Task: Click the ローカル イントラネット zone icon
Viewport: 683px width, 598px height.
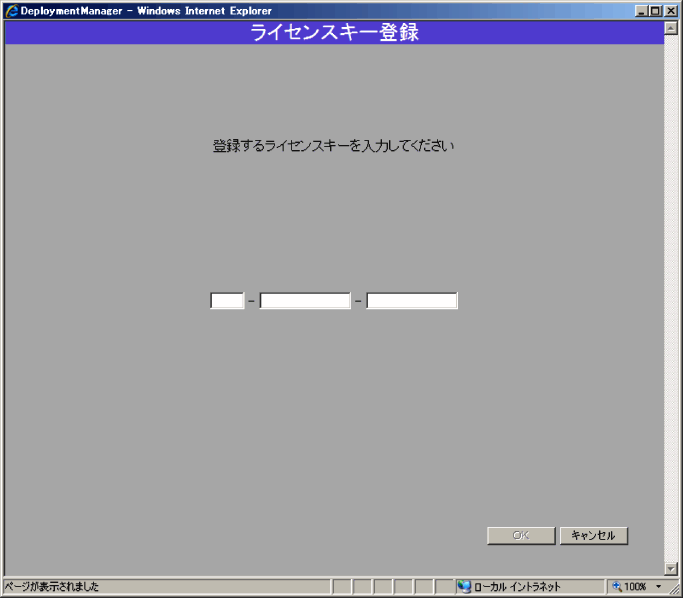Action: click(x=464, y=587)
